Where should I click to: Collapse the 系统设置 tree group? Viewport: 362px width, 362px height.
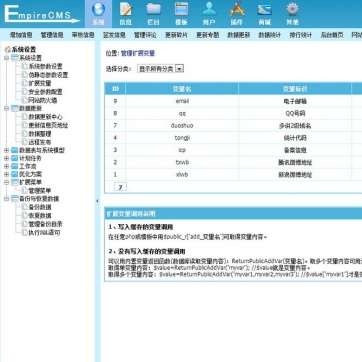[x=6, y=58]
